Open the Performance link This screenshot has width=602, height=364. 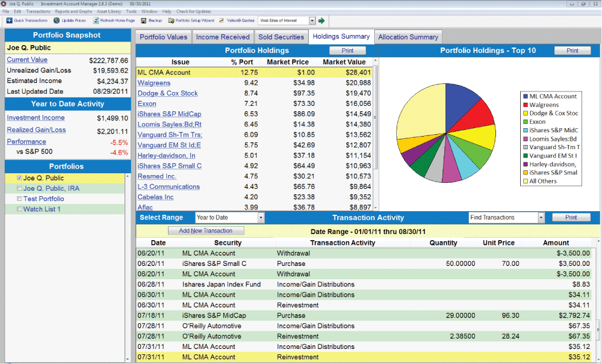26,142
